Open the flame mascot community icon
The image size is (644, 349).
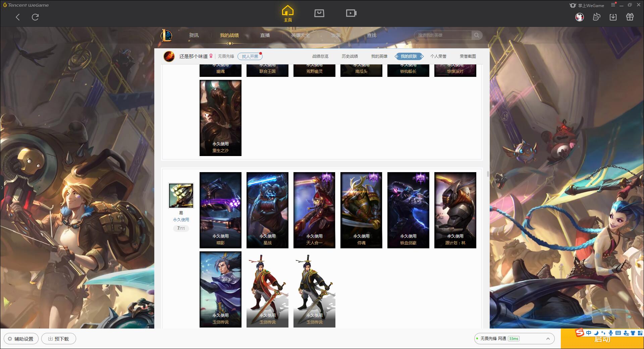[x=596, y=17]
